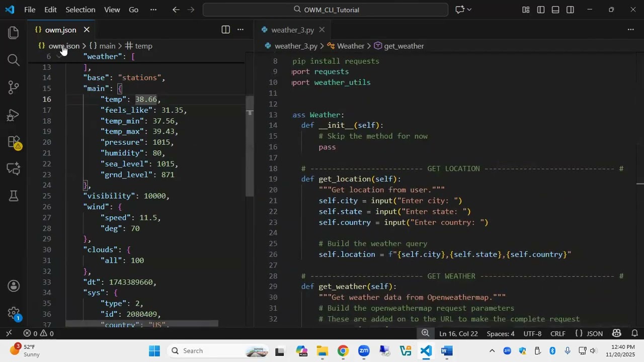Open the remote window indicator in the status bar
Screen dimensions: 644x362
pos(9,333)
